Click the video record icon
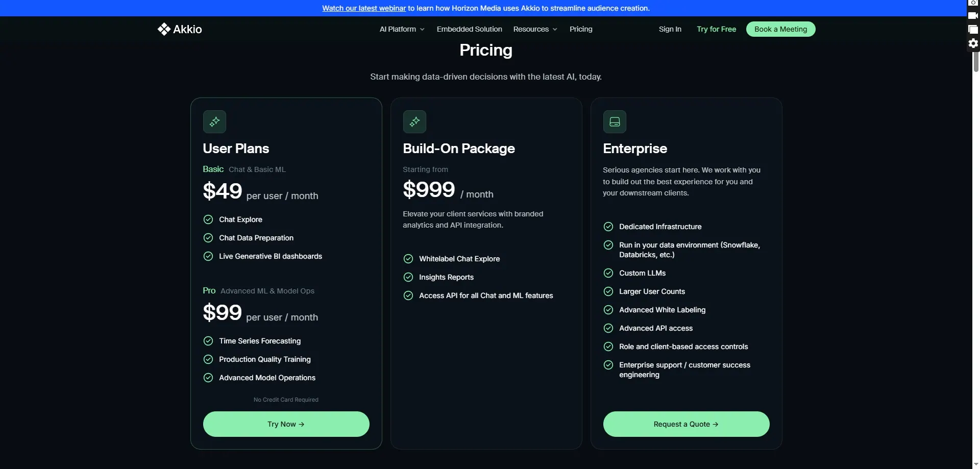The width and height of the screenshot is (980, 469). click(x=973, y=16)
